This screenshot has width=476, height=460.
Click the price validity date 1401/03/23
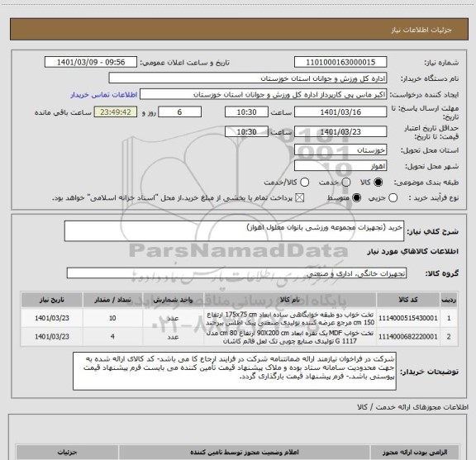(340, 131)
